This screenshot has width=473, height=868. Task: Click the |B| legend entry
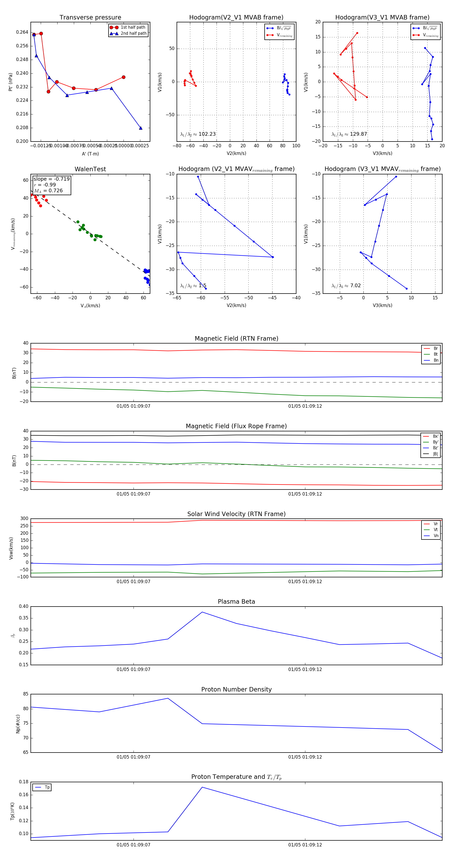coord(431,454)
